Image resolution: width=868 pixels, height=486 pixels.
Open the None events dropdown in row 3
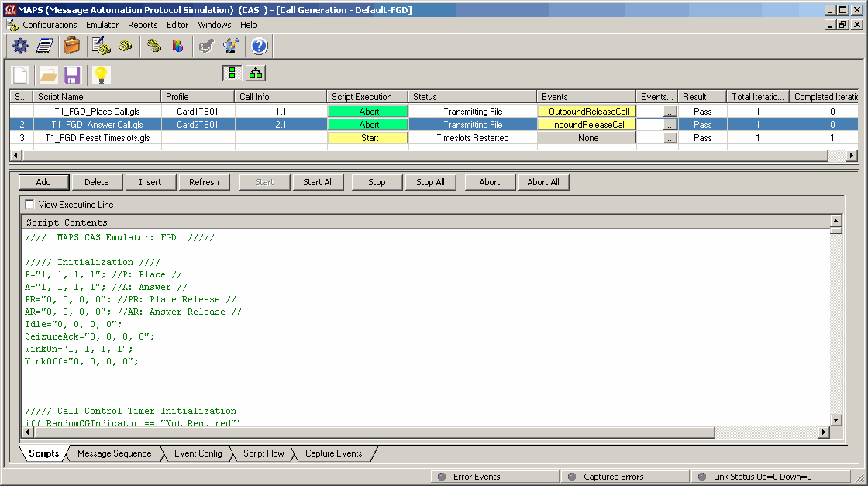587,138
